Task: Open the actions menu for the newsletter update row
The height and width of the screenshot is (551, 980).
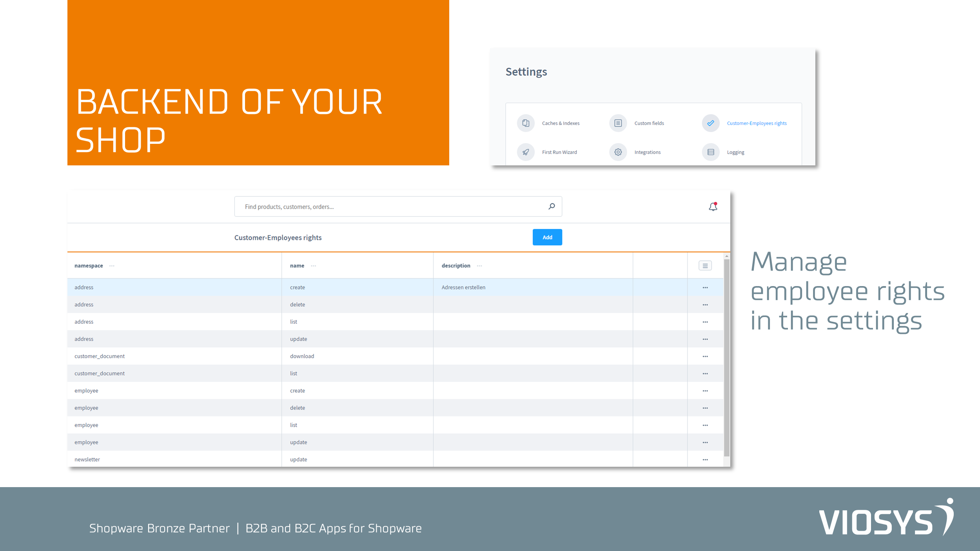Action: (x=705, y=460)
